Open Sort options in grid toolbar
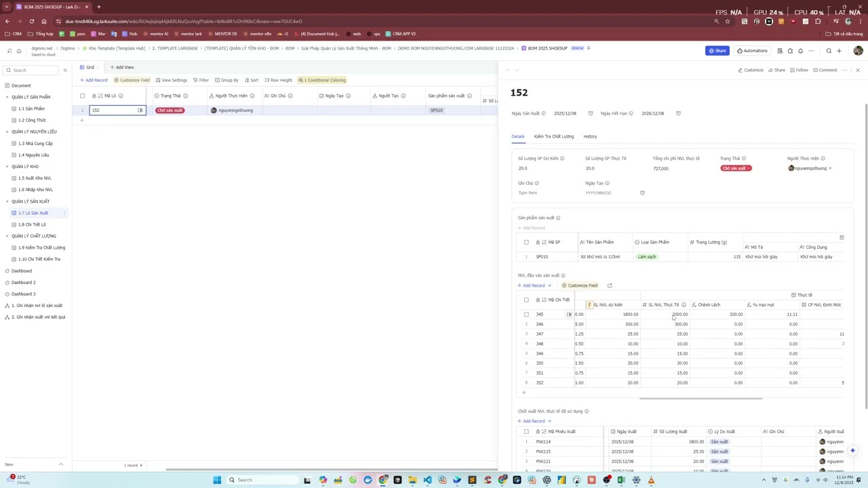 pos(251,80)
